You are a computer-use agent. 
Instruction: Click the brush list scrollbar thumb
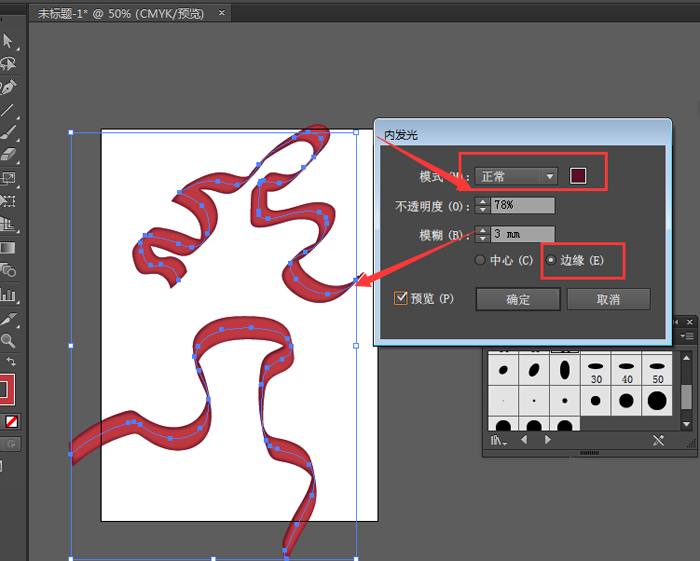[x=686, y=395]
